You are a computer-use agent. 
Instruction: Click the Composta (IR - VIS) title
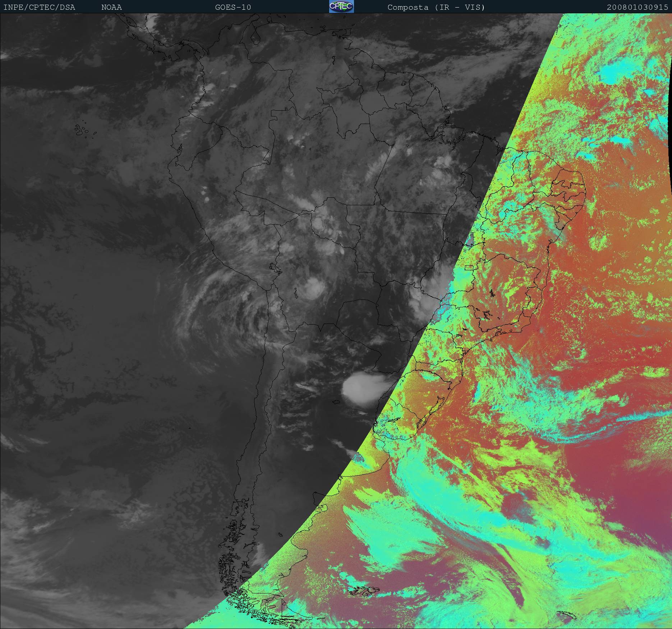pyautogui.click(x=436, y=7)
